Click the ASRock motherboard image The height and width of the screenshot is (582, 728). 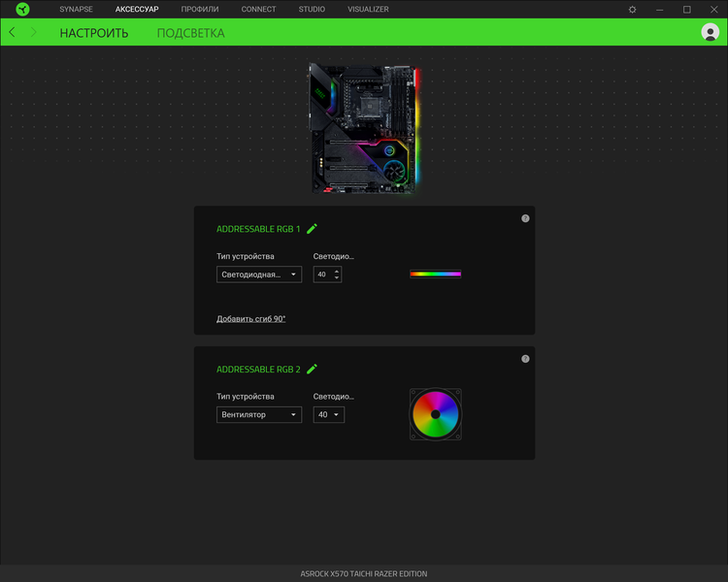(363, 129)
